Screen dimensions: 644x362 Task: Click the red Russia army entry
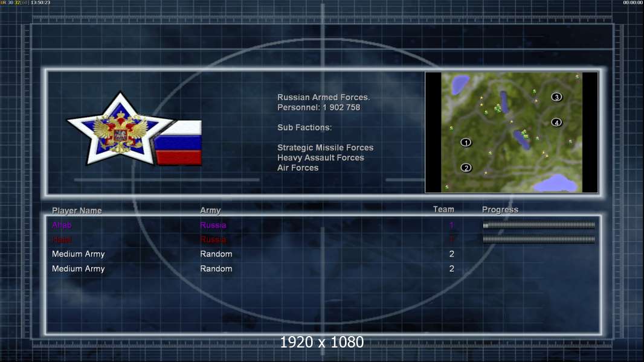pyautogui.click(x=213, y=240)
